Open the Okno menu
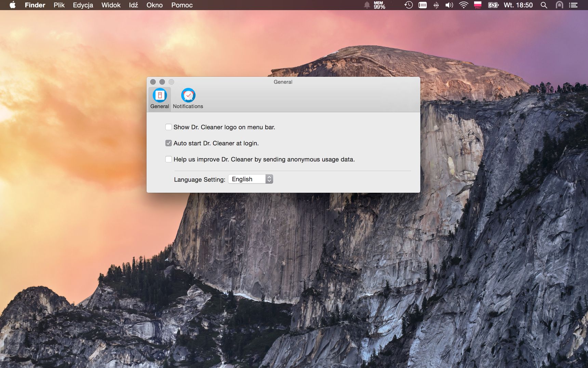Viewport: 588px width, 368px height. 155,5
